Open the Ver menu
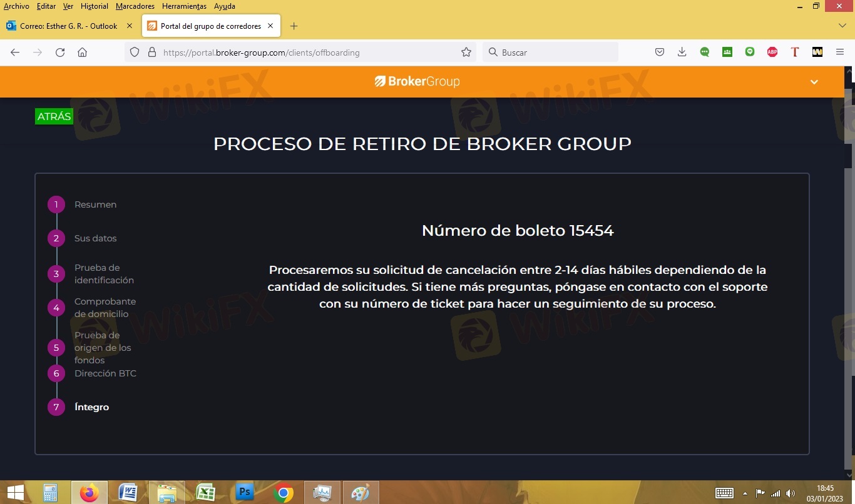This screenshot has width=855, height=504. [68, 6]
